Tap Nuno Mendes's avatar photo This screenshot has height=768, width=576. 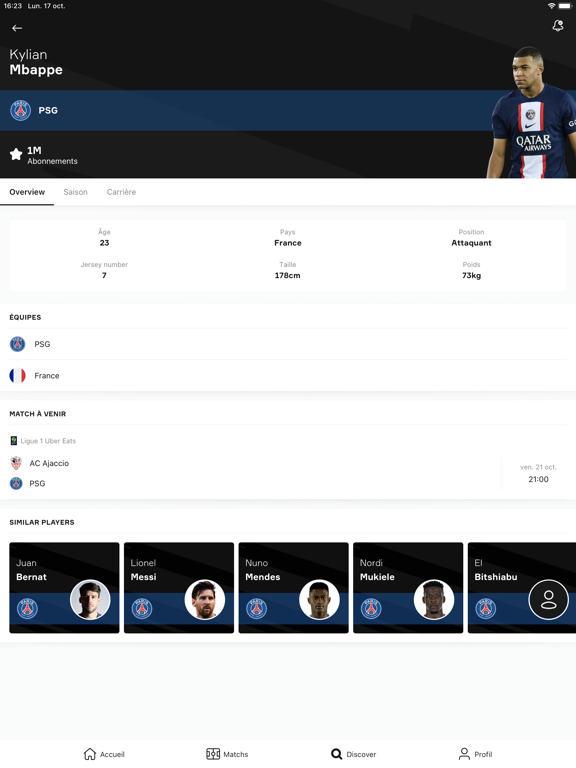pos(319,600)
